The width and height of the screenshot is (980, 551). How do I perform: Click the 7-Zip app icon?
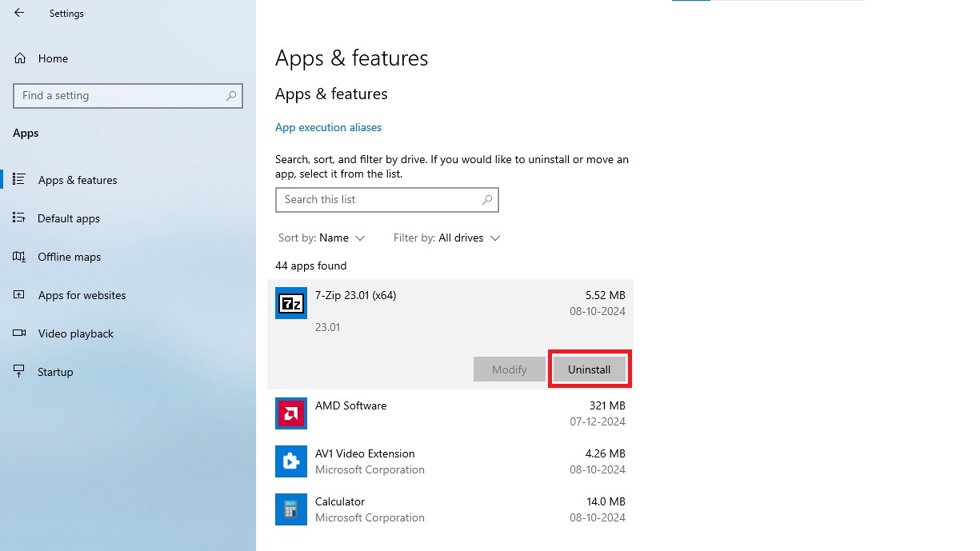coord(291,303)
